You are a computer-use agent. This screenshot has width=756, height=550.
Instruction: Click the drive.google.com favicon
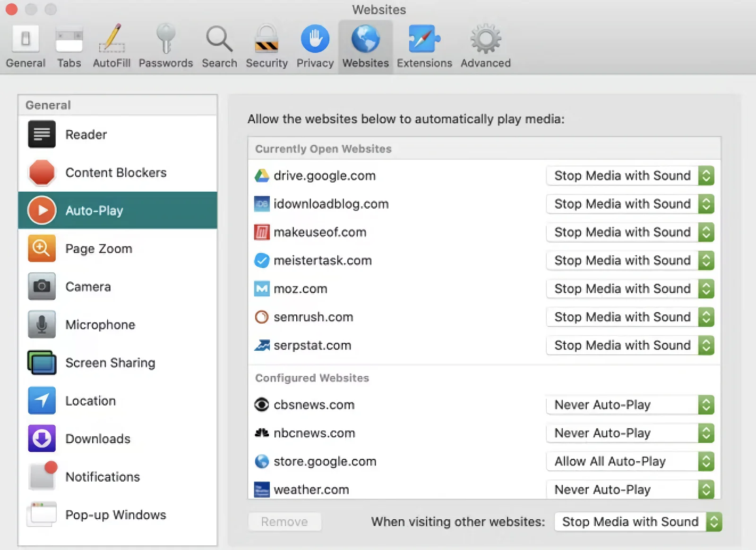(x=262, y=176)
